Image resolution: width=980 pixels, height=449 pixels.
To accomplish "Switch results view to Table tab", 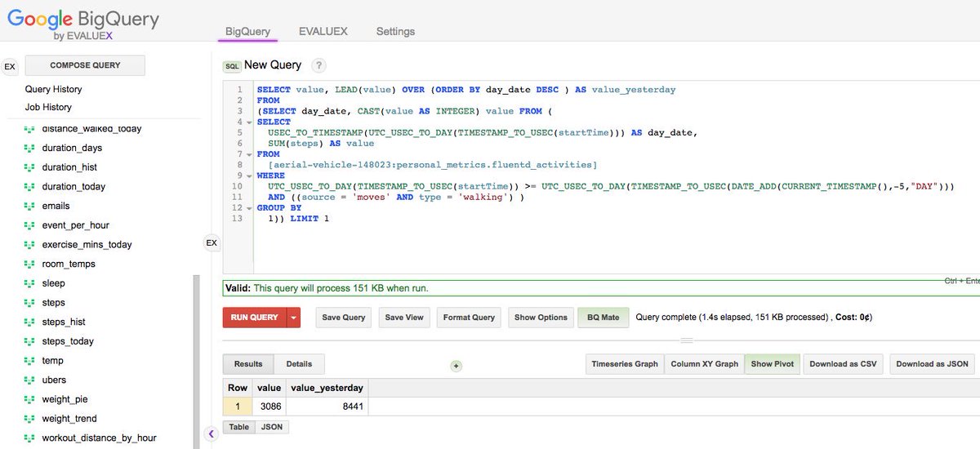I will pos(239,427).
